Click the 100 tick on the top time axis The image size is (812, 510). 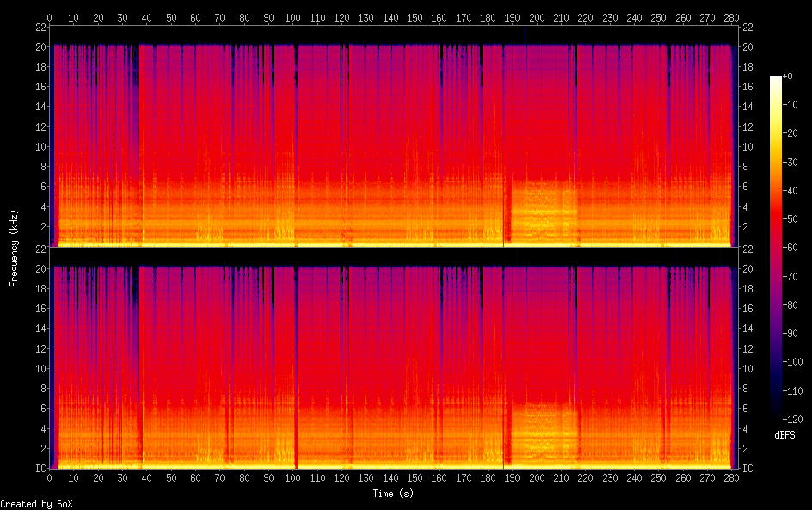pyautogui.click(x=293, y=17)
